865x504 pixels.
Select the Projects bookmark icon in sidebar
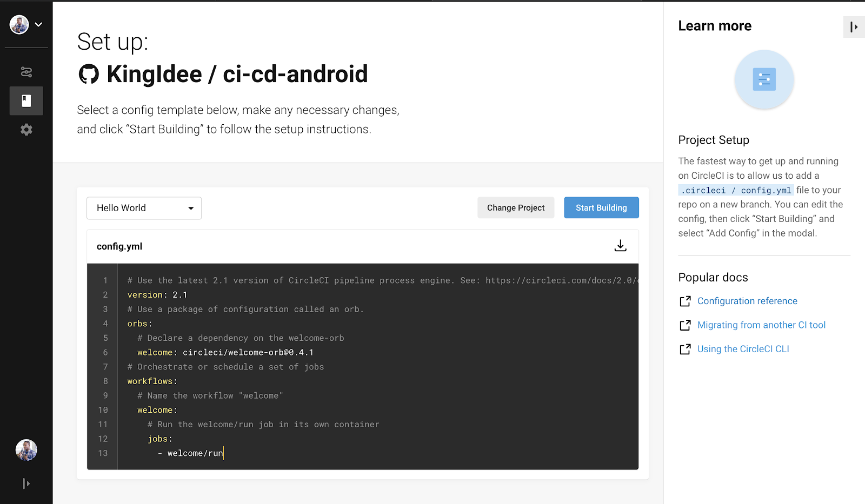pos(26,100)
